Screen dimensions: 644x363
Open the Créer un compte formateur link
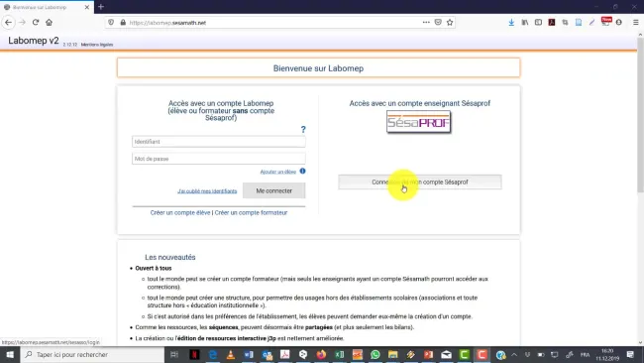(251, 212)
